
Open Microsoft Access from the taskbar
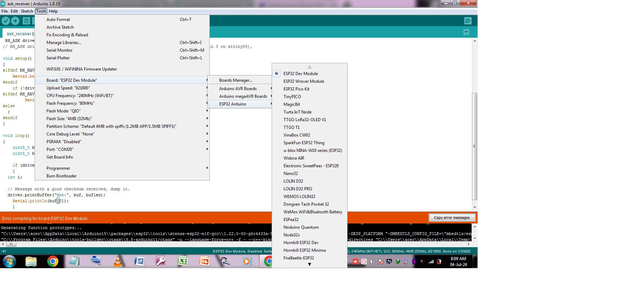(x=160, y=261)
